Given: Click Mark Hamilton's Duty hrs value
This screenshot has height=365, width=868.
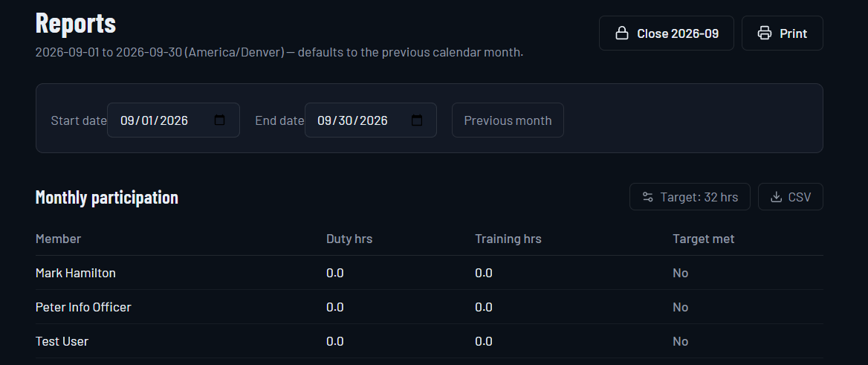Looking at the screenshot, I should tap(335, 273).
